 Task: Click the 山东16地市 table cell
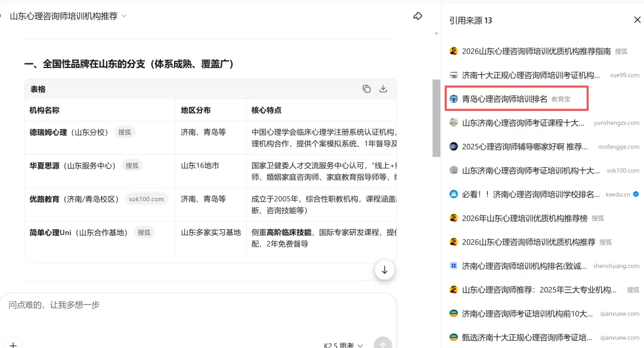point(200,165)
